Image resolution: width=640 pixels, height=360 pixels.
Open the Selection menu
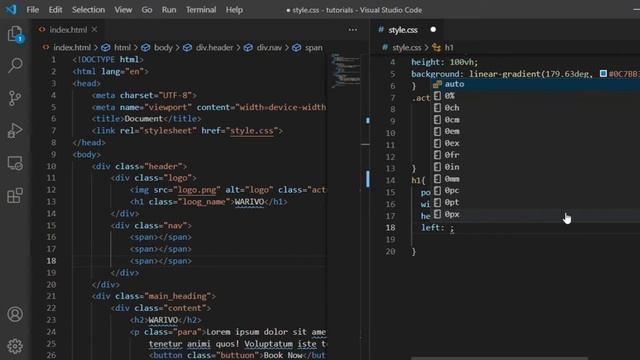(x=88, y=10)
